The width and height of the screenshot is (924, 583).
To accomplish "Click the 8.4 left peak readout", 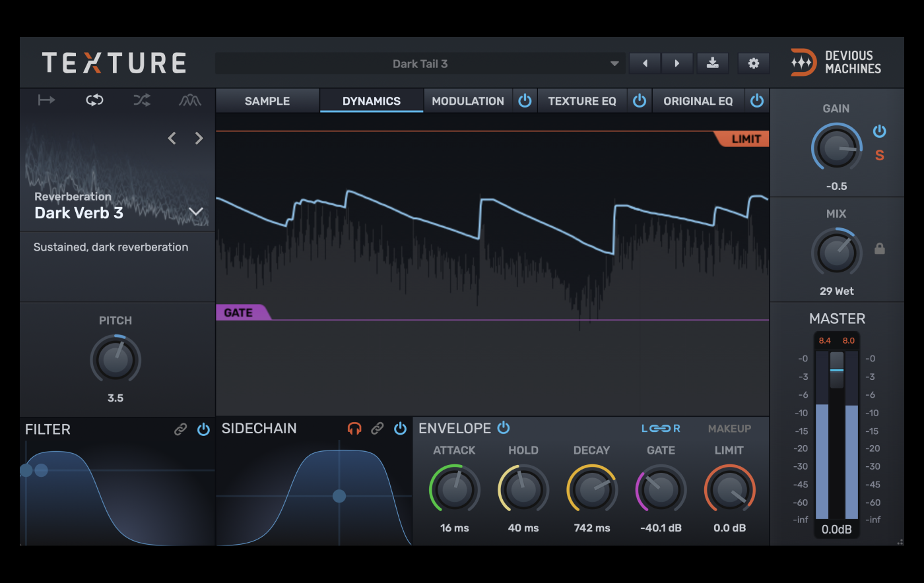I will pos(825,341).
